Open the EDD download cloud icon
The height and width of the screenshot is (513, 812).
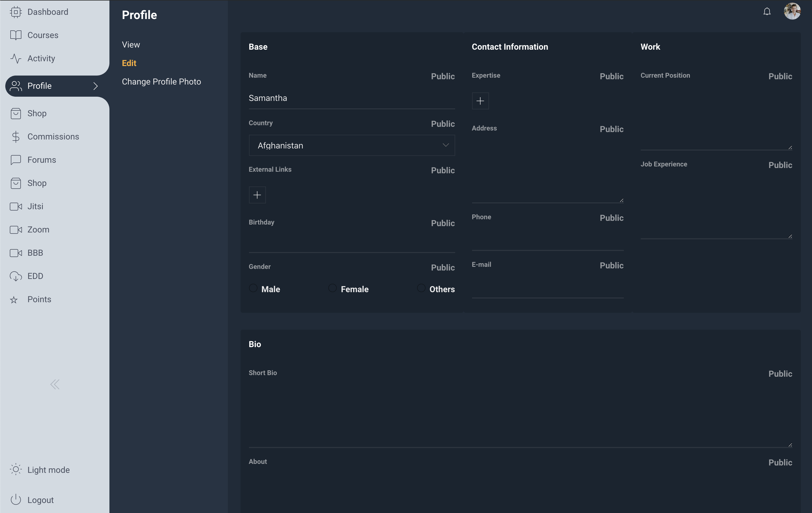(16, 276)
